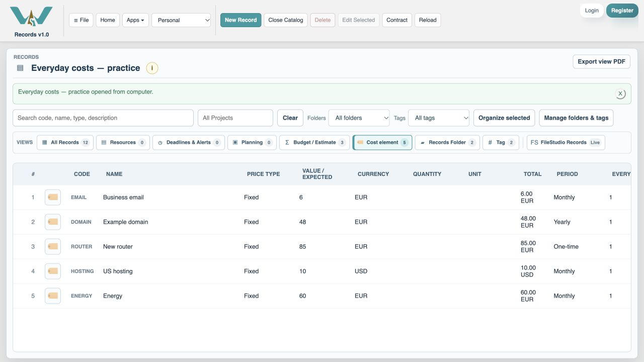The height and width of the screenshot is (362, 644).
Task: Click the Yearly period cell
Action: pos(562,222)
